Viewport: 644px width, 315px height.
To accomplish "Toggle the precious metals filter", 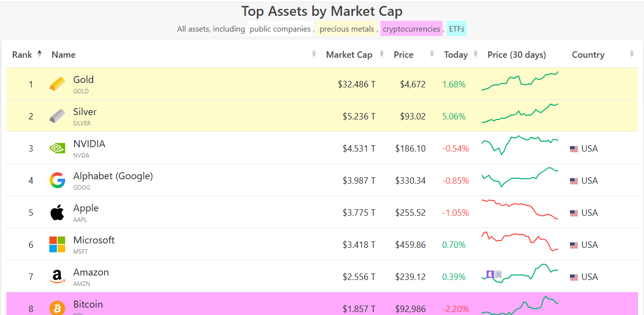I will coord(346,28).
